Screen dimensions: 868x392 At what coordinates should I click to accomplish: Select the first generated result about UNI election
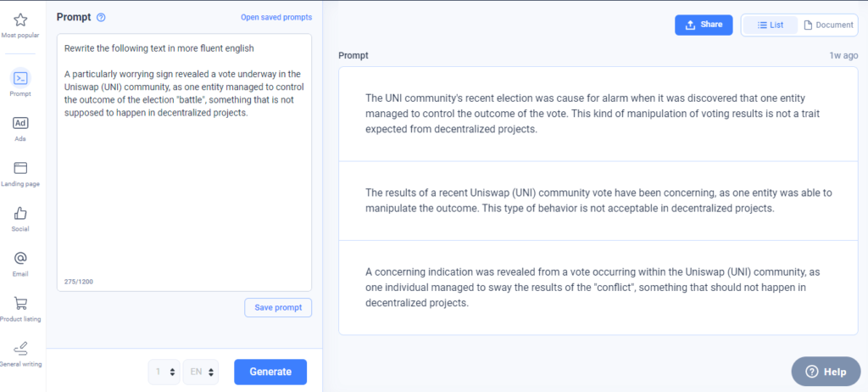pos(598,115)
